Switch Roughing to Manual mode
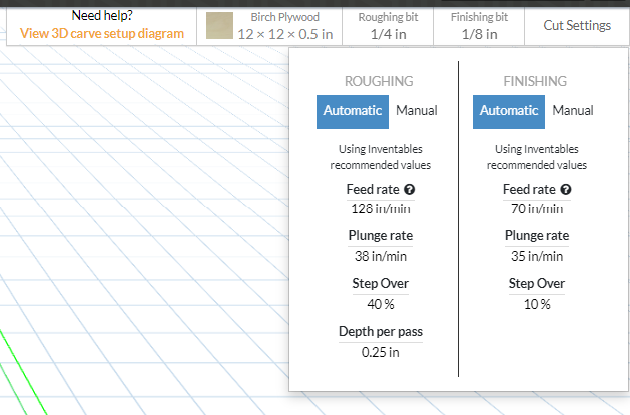The image size is (630, 415). (x=417, y=110)
